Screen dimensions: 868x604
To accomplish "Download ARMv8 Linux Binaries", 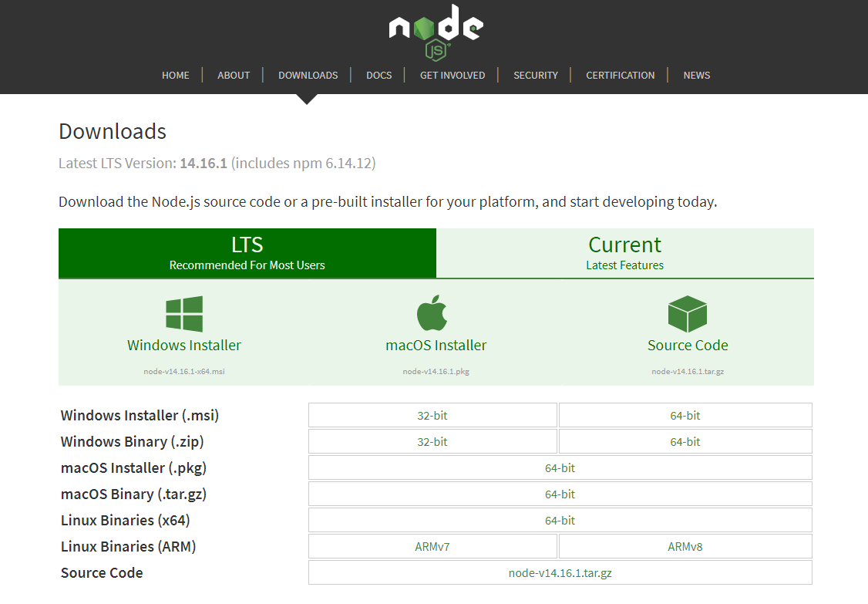I will [x=685, y=547].
